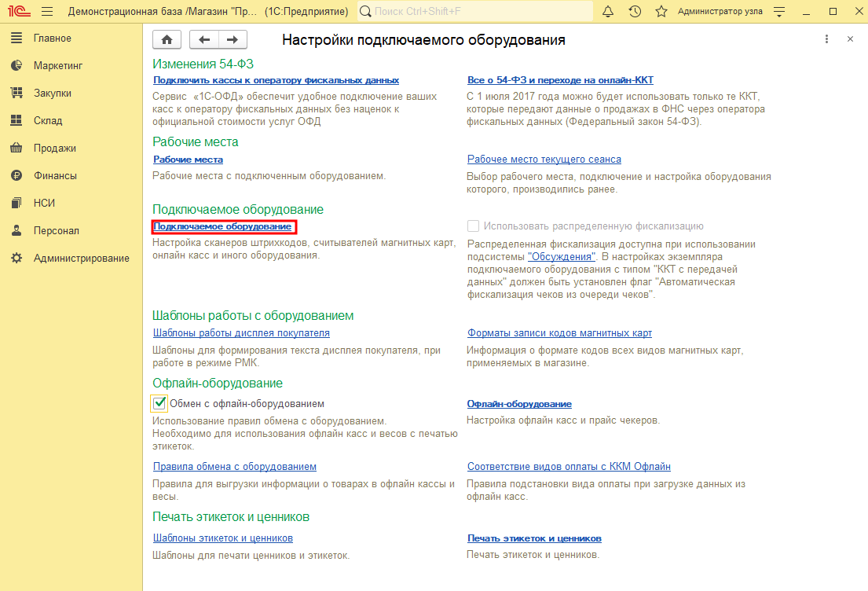Open Главное section
868x591 pixels.
(x=52, y=39)
